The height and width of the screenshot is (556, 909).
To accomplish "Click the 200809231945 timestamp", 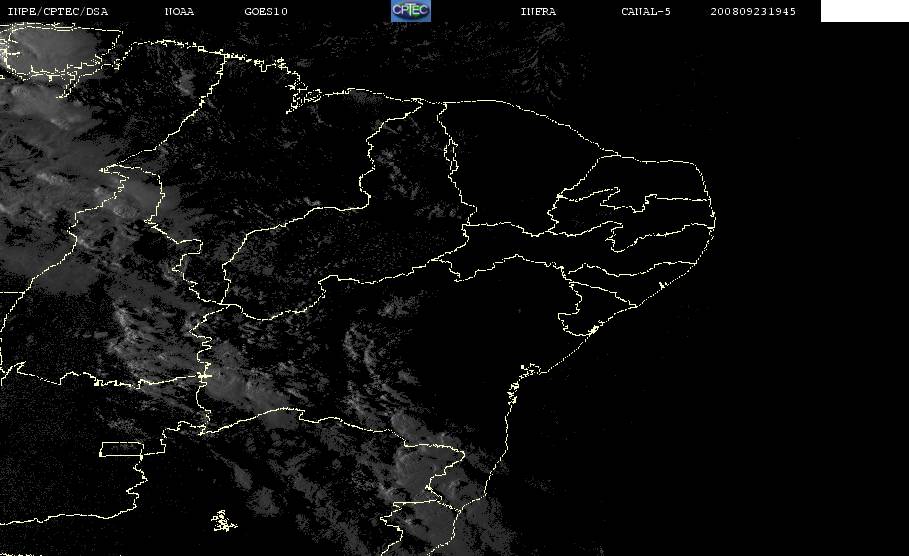I will click(753, 11).
